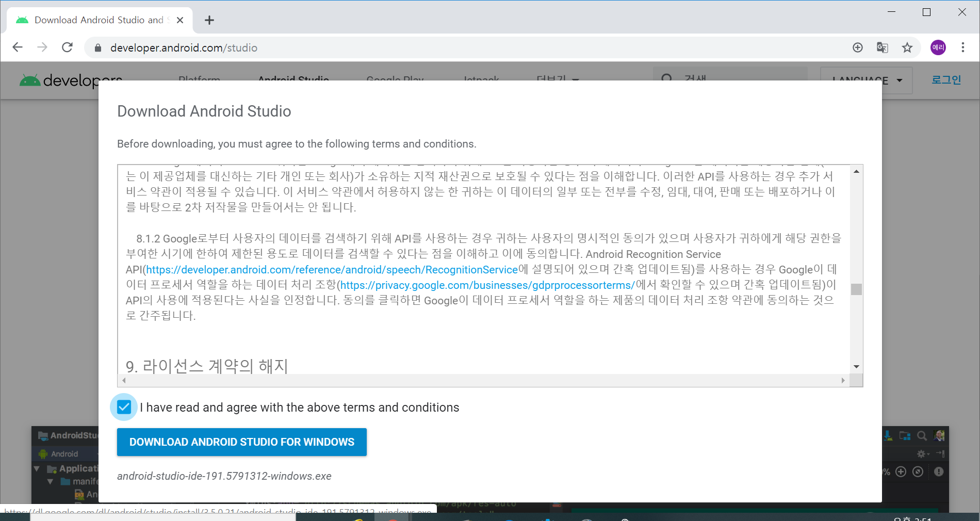The width and height of the screenshot is (980, 521).
Task: Open the RecognitionService reference link
Action: point(332,270)
